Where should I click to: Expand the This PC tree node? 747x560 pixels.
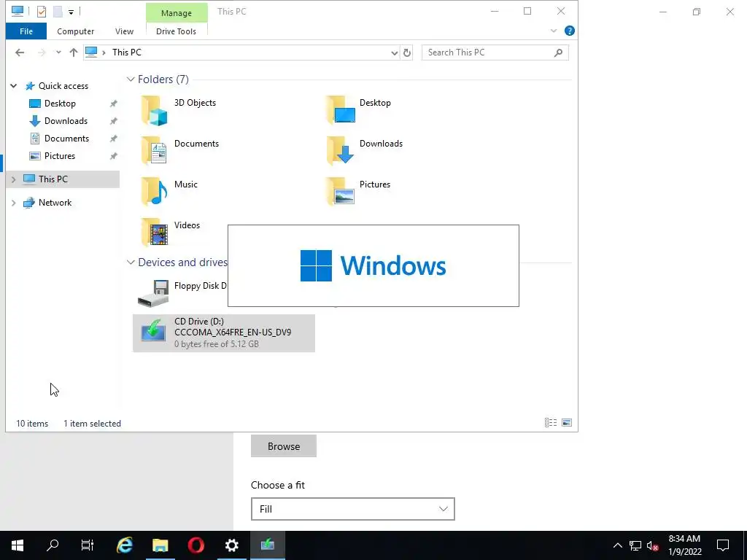click(14, 179)
